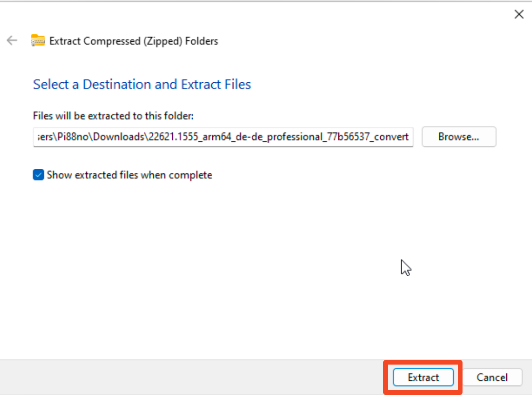This screenshot has width=532, height=395.
Task: Uncheck the Show extracted files checkbox
Action: (x=39, y=175)
